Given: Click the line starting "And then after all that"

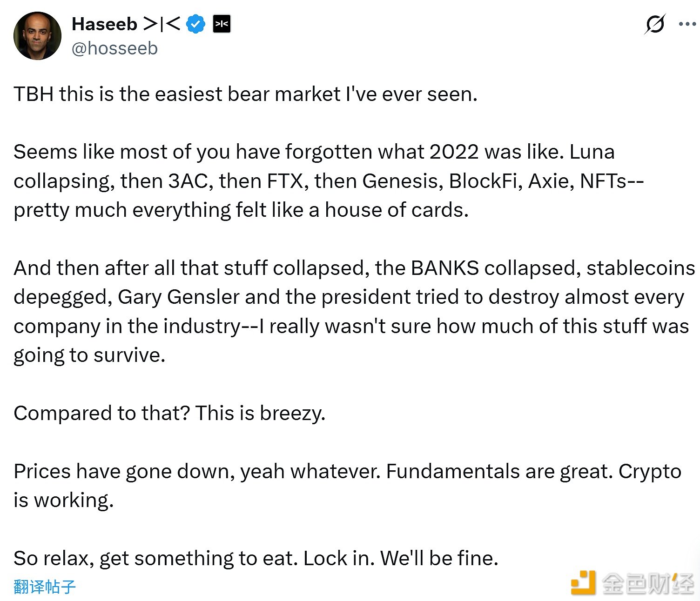Looking at the screenshot, I should coord(354,268).
